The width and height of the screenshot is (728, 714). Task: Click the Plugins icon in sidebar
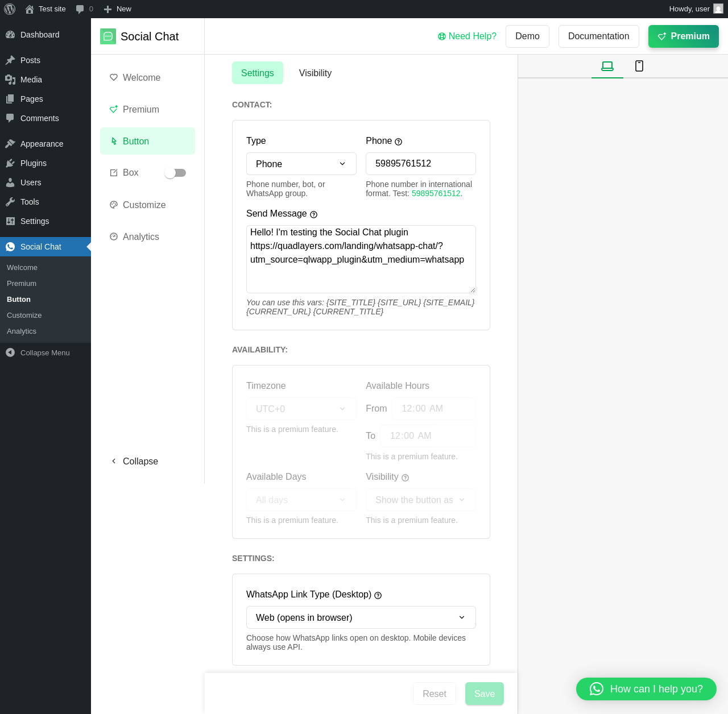click(10, 163)
